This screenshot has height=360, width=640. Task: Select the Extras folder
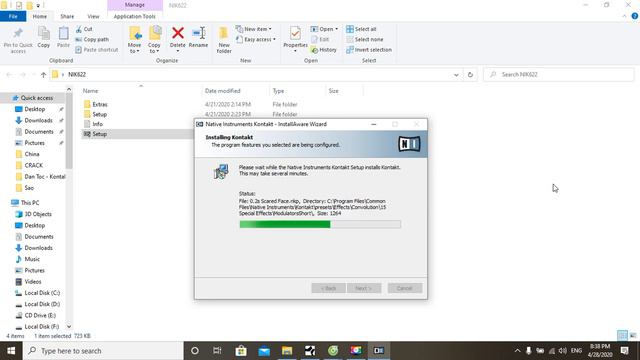point(100,104)
